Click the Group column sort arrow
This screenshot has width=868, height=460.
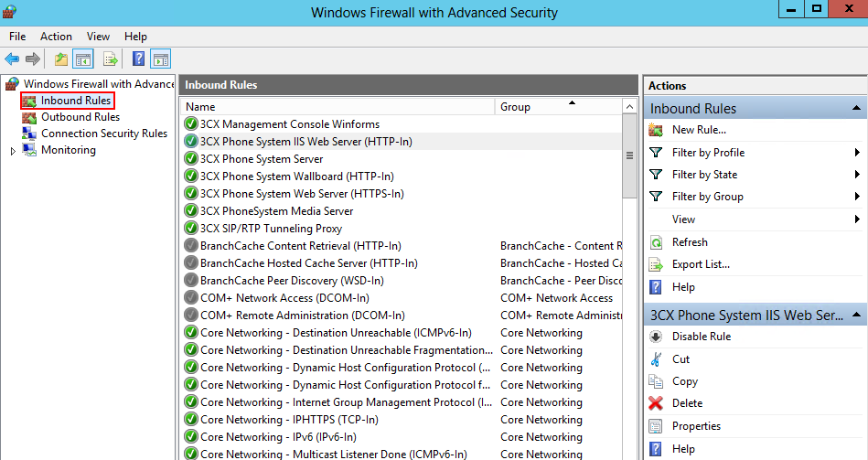tap(572, 103)
